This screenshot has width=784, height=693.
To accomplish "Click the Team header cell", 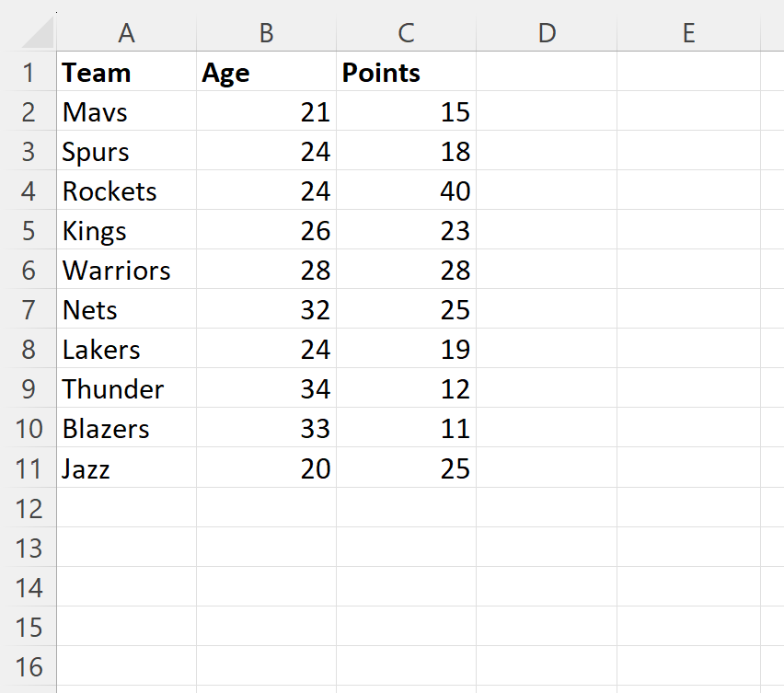I will tap(126, 72).
